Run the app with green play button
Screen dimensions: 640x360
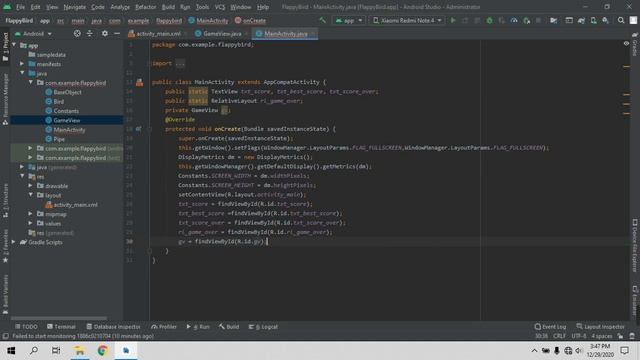[x=453, y=20]
